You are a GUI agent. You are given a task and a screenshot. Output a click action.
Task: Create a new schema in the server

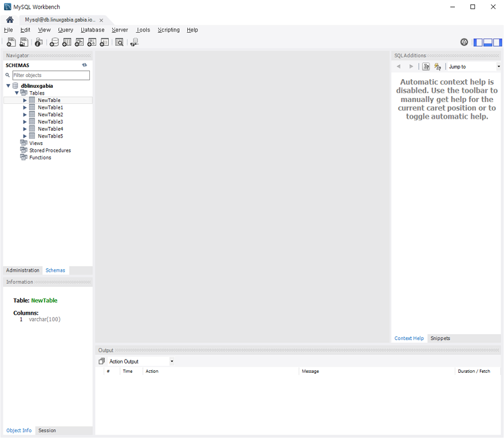(54, 42)
